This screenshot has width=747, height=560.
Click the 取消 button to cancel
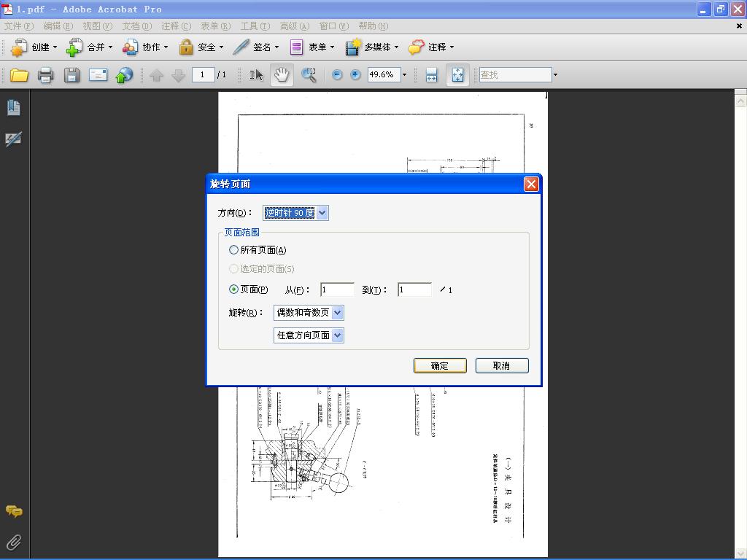tap(502, 366)
